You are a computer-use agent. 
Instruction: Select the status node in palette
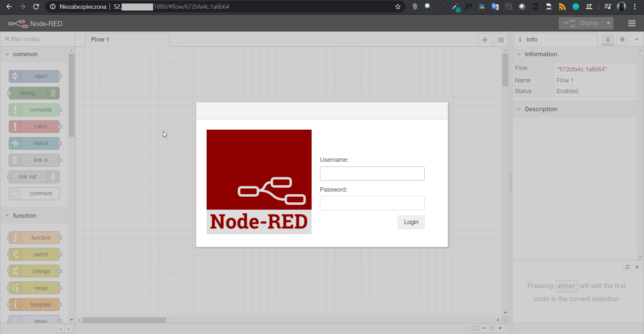[x=34, y=143]
